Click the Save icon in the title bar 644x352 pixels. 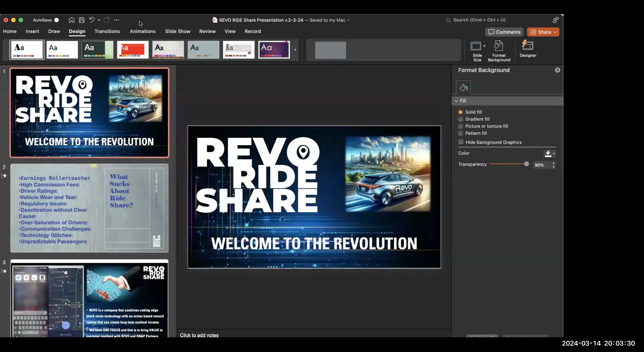[x=82, y=20]
